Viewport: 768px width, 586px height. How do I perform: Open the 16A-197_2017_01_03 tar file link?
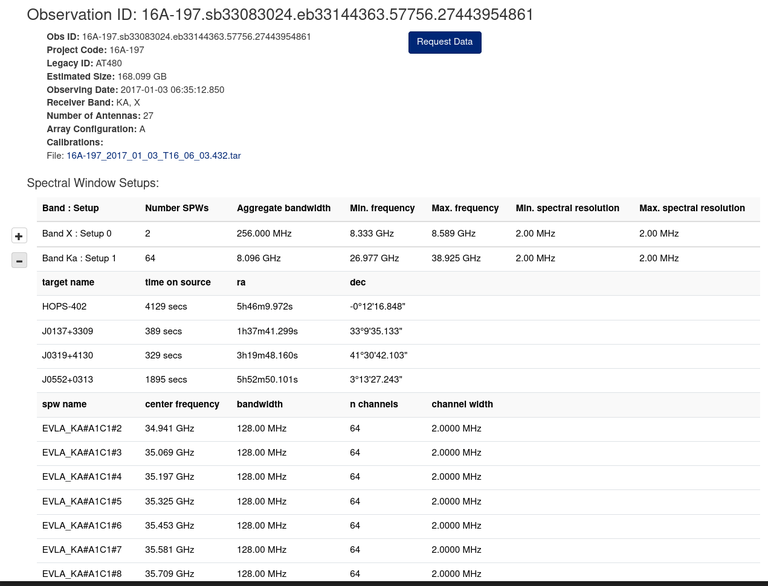(153, 156)
